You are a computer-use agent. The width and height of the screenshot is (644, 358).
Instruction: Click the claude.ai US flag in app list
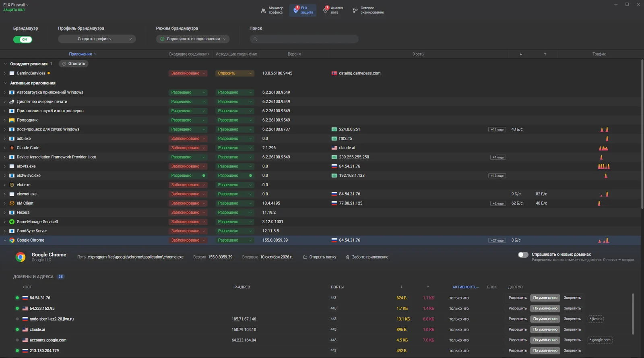tap(334, 148)
